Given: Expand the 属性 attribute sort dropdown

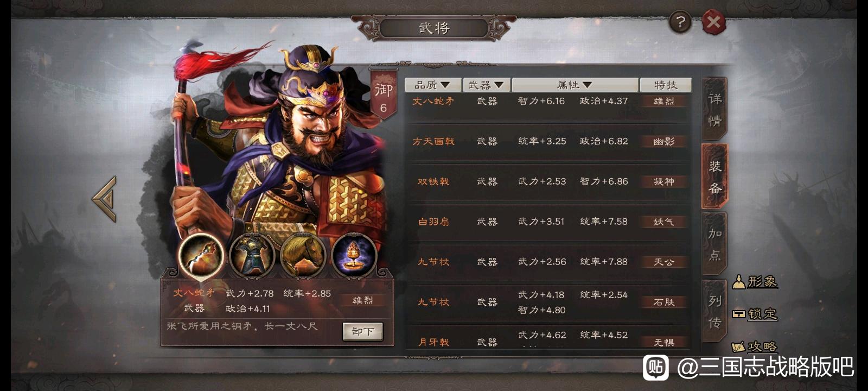Looking at the screenshot, I should [575, 85].
